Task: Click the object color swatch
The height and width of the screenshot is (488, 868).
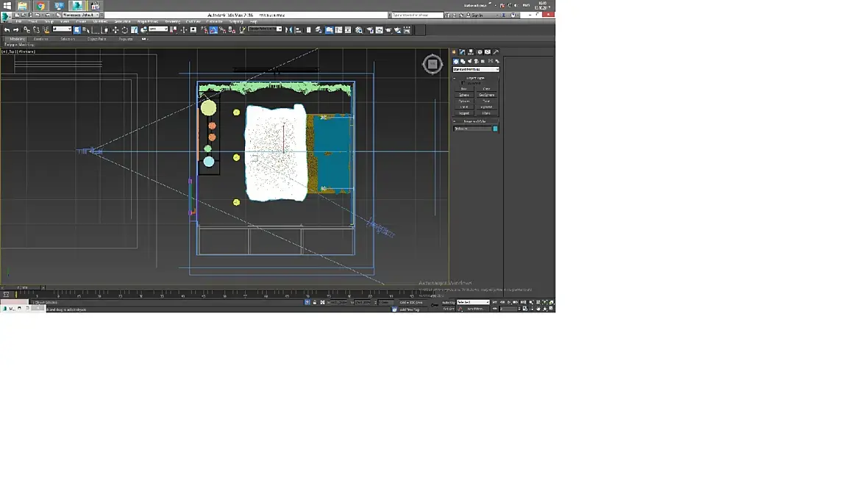Action: 495,129
